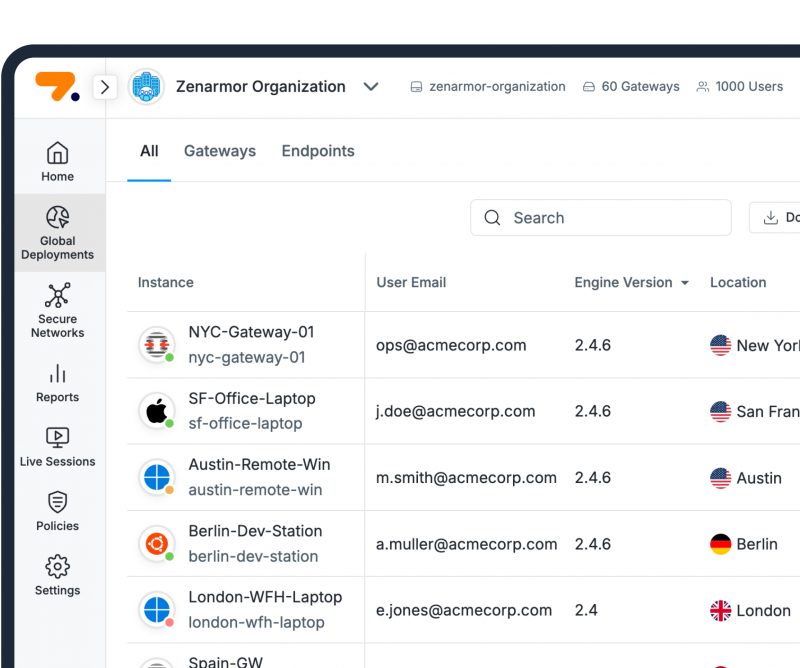Click the 60 Gateways count text
This screenshot has height=668, width=800.
tap(640, 87)
